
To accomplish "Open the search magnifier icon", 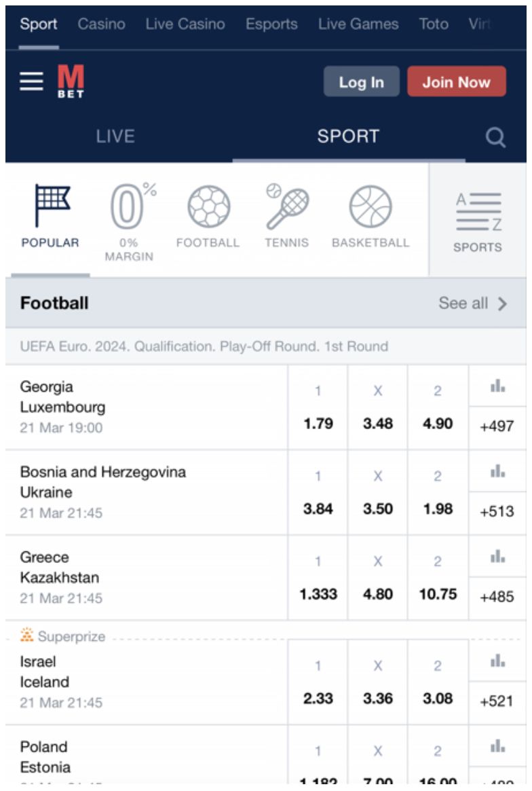I will pos(495,138).
